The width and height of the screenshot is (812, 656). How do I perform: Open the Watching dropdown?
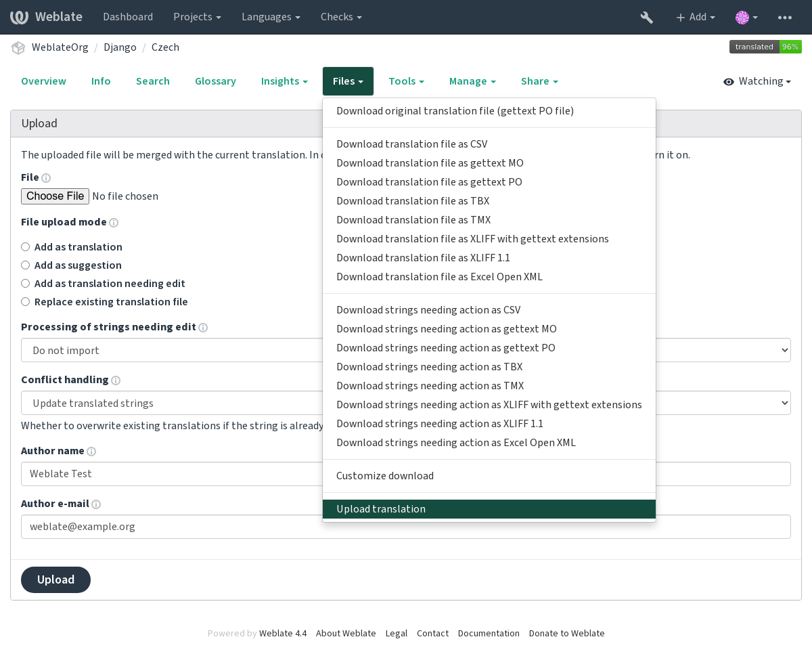coord(757,81)
